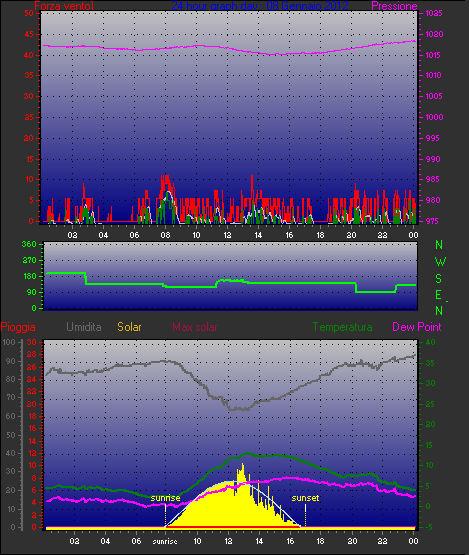Click the yellow Solar legend label
469x555 pixels.
(x=129, y=327)
